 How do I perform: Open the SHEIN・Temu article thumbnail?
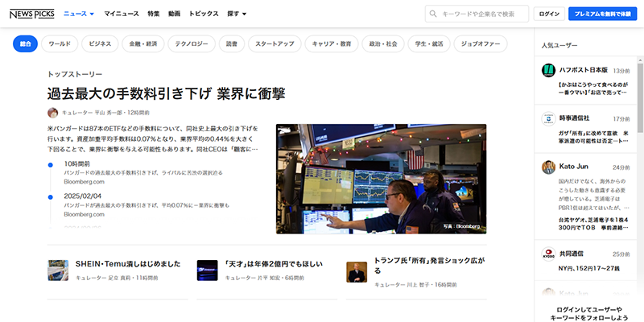click(x=58, y=270)
